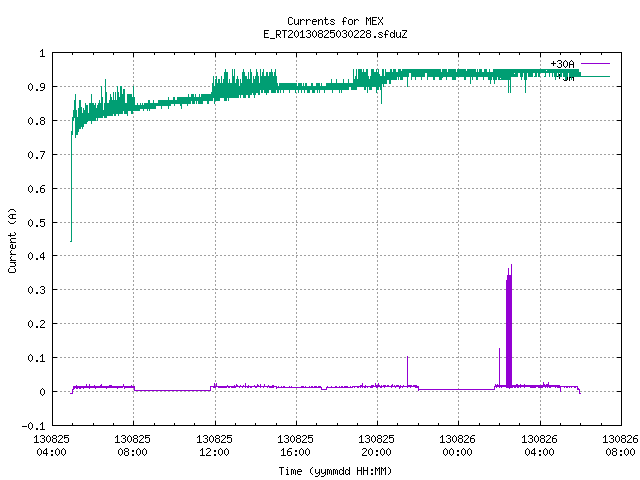
Task: Click the "130826 00:00" x-axis tick label
Action: (x=458, y=445)
